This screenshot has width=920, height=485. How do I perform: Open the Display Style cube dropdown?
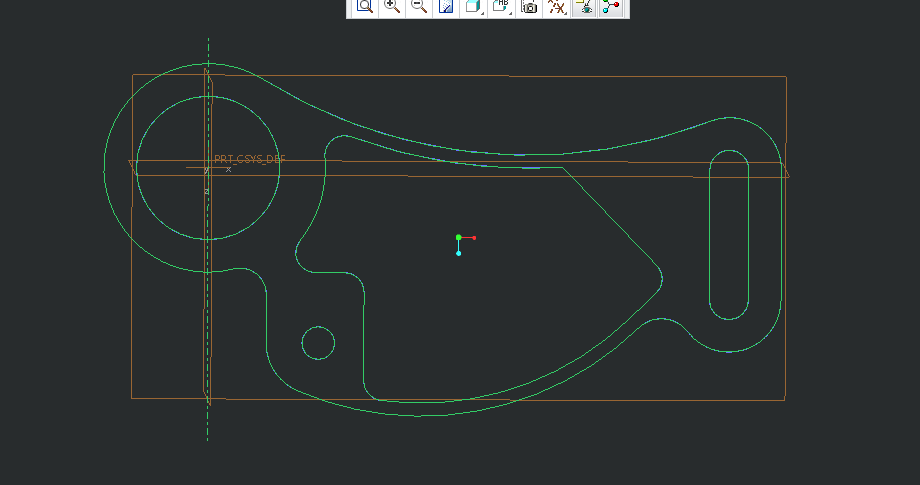tap(474, 7)
